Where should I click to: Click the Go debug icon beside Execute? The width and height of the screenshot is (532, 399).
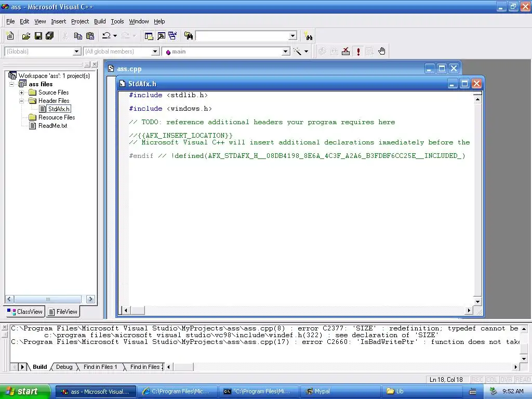369,51
